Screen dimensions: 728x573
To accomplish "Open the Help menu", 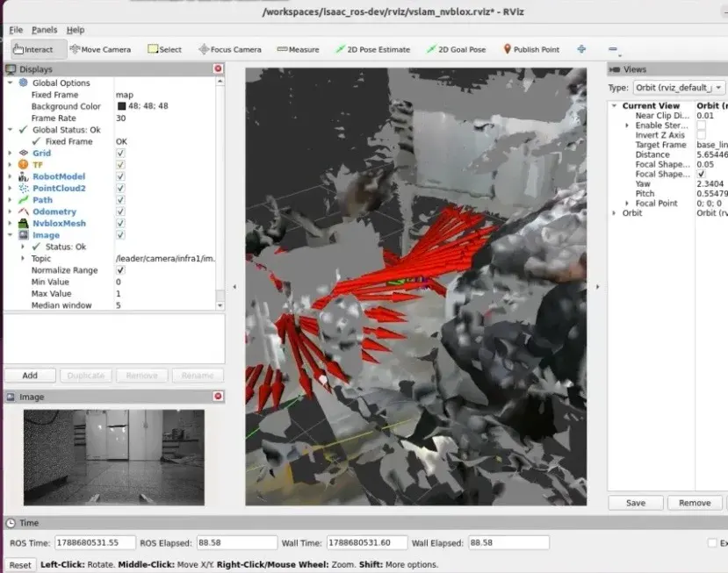I will (76, 30).
